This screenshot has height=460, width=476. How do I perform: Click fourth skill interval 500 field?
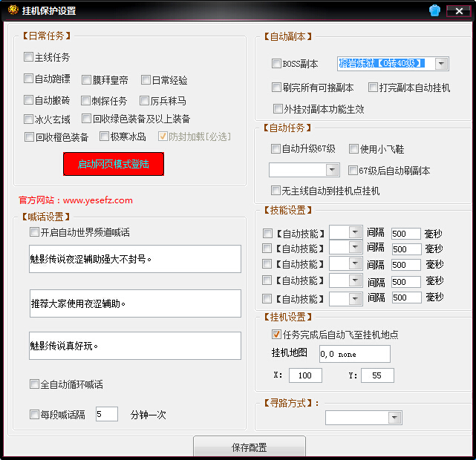[406, 282]
